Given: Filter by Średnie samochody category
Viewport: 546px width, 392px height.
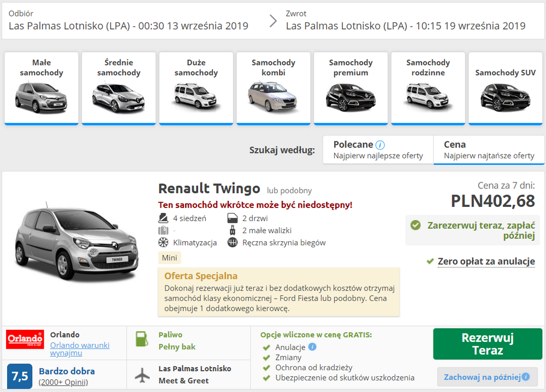Looking at the screenshot, I should pyautogui.click(x=118, y=88).
